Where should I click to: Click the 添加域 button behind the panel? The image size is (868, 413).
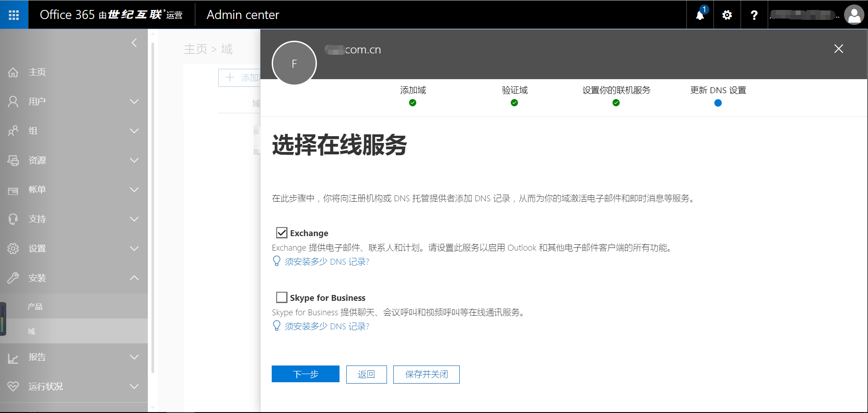coord(240,78)
